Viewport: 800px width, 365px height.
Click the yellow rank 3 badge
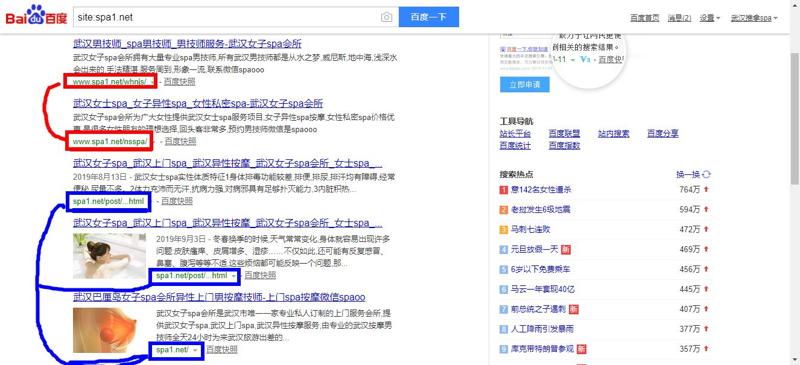[x=504, y=230]
